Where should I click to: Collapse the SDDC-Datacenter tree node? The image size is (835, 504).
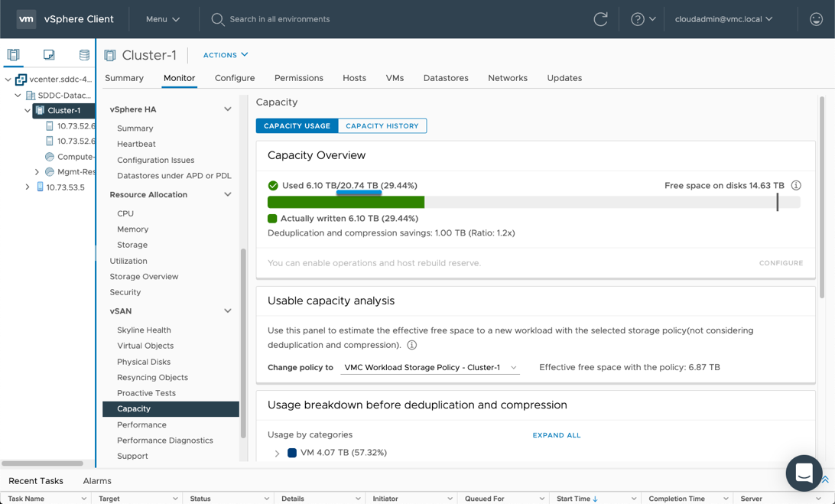pos(18,96)
